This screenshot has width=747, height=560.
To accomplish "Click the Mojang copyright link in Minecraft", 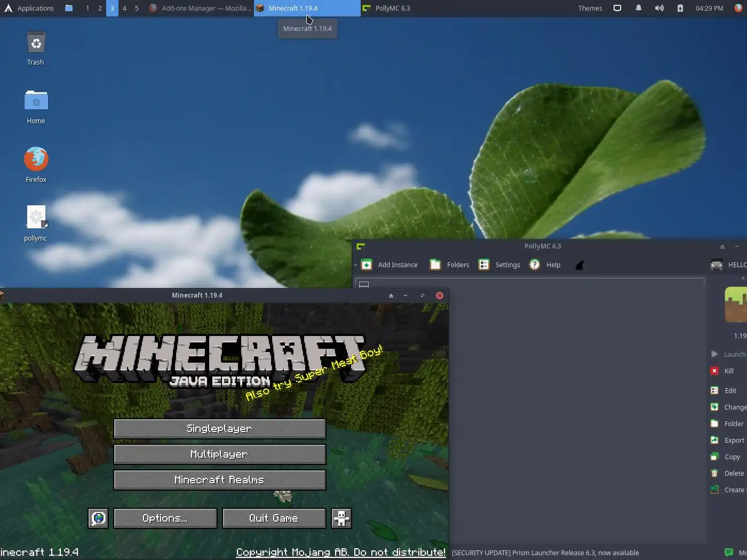I will click(341, 552).
